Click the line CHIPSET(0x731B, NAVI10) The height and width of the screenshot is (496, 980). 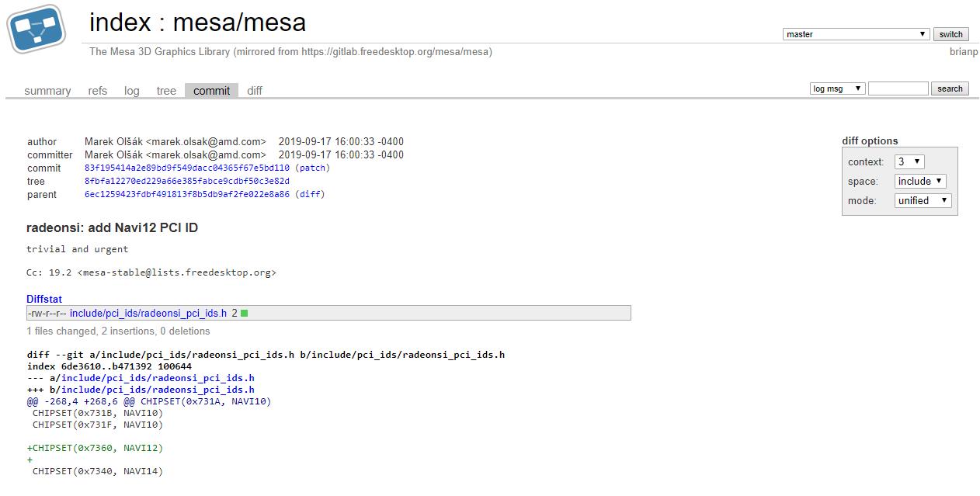click(x=98, y=413)
